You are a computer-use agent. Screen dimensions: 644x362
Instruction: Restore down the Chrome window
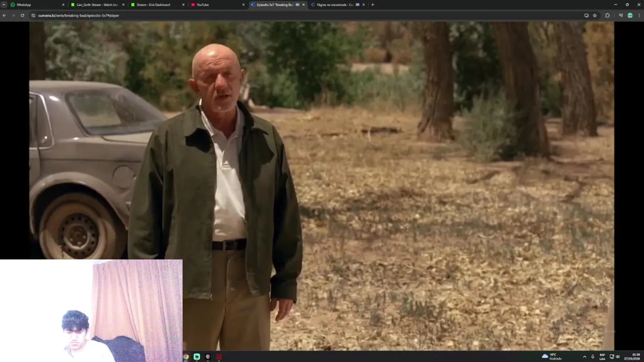(627, 5)
